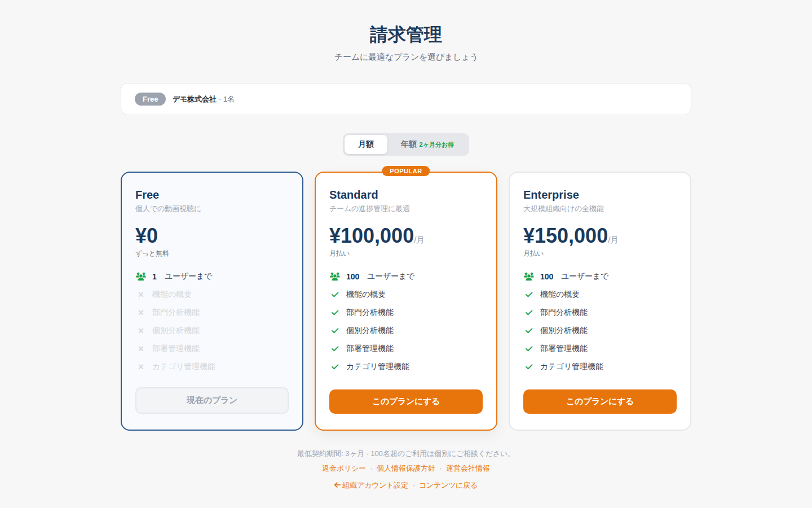
Task: Click the チームの進捗管理に最適 description
Action: coord(369,209)
